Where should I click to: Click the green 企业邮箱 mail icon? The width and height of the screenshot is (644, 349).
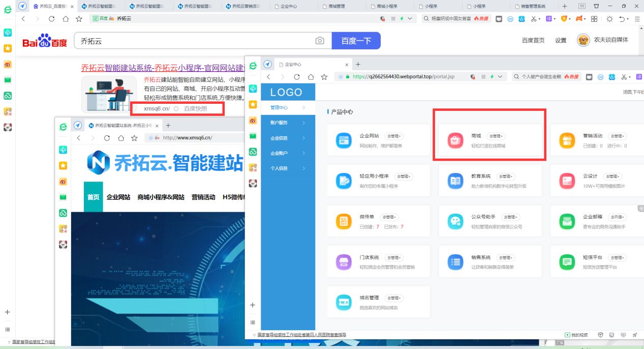tap(567, 221)
